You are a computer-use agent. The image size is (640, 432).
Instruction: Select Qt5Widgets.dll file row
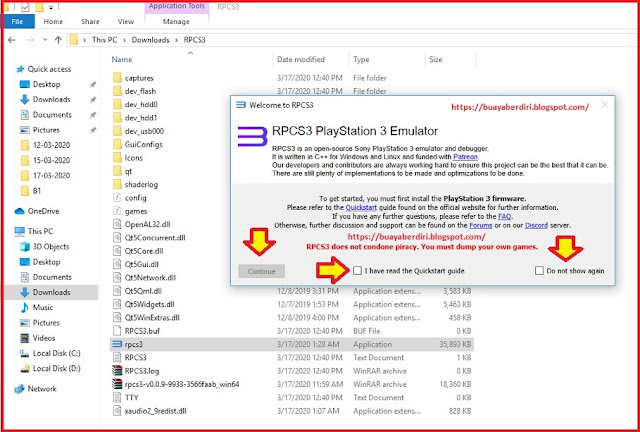click(x=292, y=304)
